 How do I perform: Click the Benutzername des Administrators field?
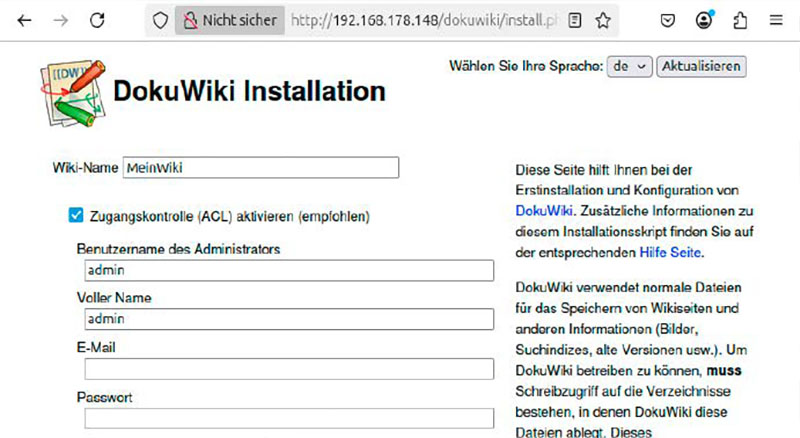click(x=289, y=270)
